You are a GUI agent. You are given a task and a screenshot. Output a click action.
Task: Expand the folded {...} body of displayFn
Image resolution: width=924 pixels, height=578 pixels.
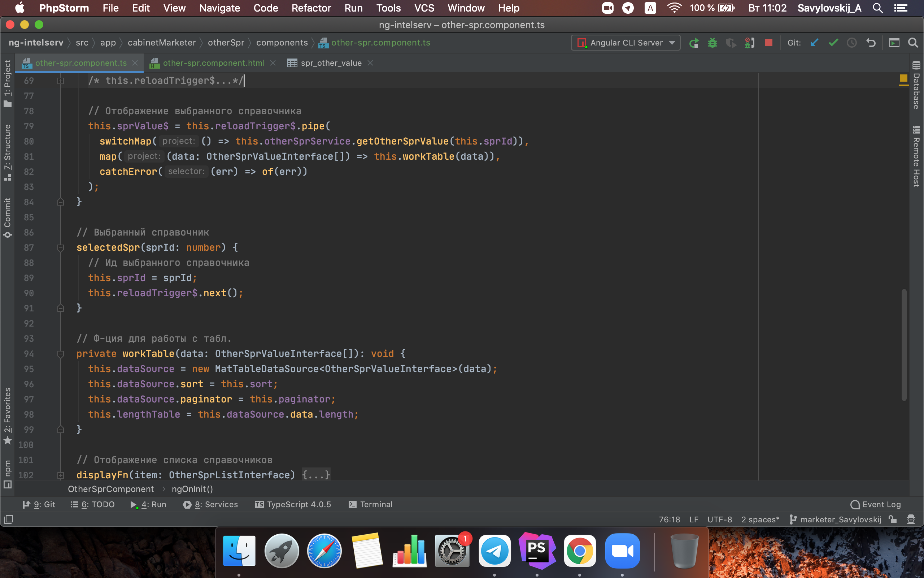(316, 475)
